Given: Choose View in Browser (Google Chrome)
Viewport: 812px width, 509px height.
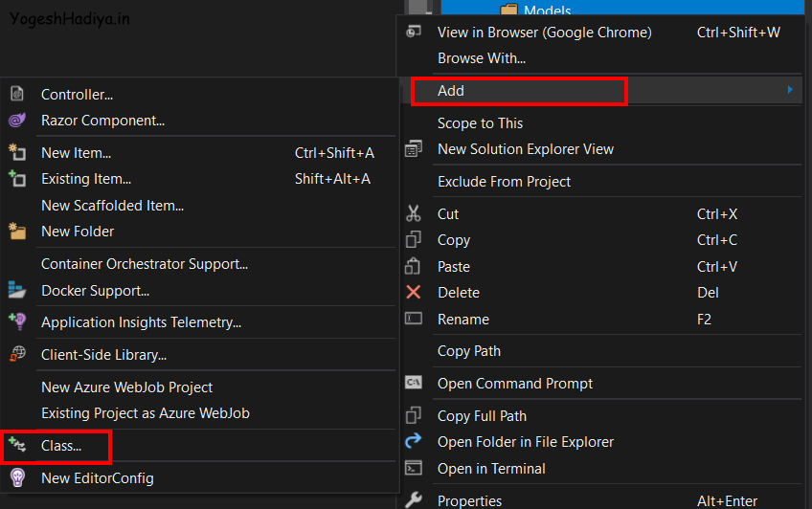Looking at the screenshot, I should pos(544,33).
